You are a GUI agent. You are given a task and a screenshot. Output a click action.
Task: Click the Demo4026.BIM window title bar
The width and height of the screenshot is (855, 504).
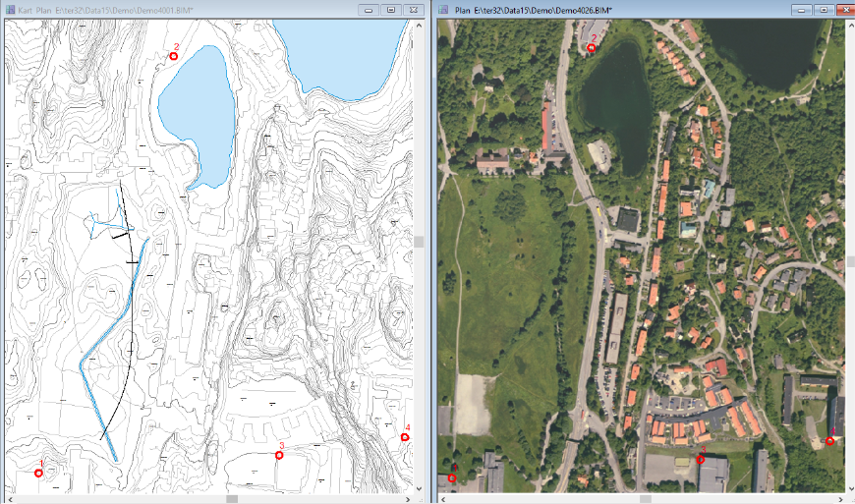point(688,9)
